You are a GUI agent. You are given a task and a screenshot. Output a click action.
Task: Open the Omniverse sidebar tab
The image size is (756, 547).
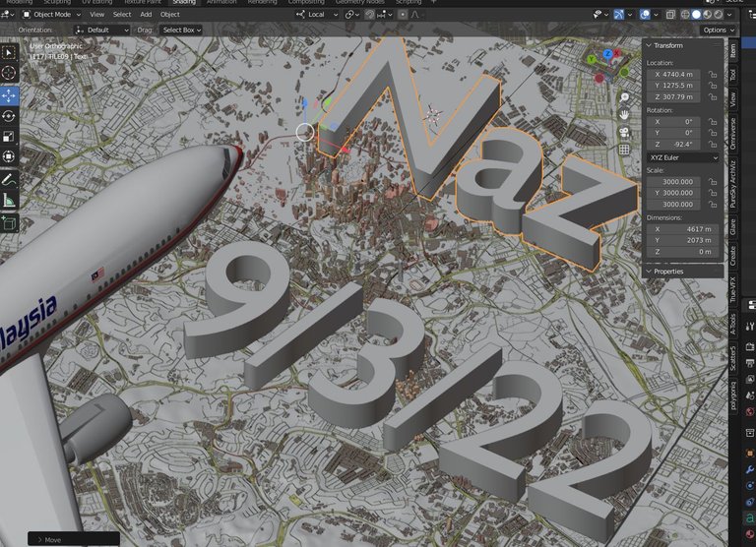[732, 134]
